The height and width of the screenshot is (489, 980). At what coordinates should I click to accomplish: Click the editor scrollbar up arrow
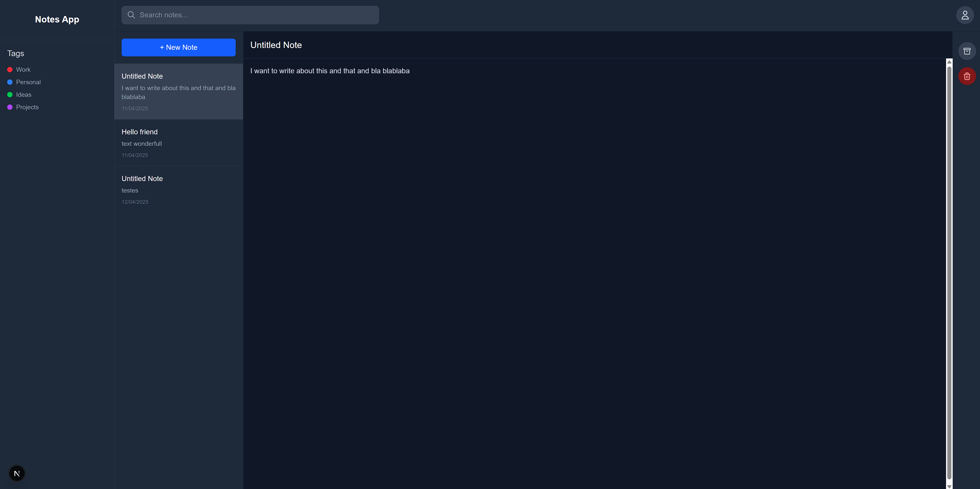pyautogui.click(x=949, y=62)
